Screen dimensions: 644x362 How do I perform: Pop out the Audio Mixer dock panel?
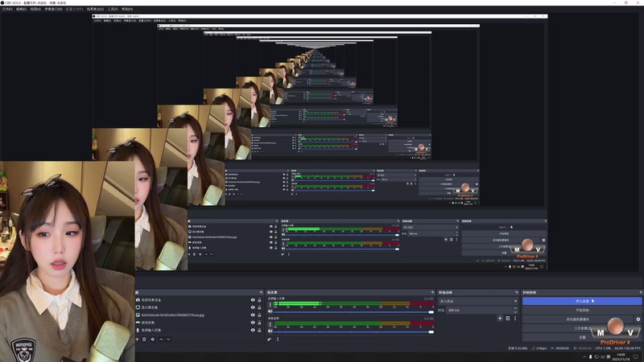432,292
